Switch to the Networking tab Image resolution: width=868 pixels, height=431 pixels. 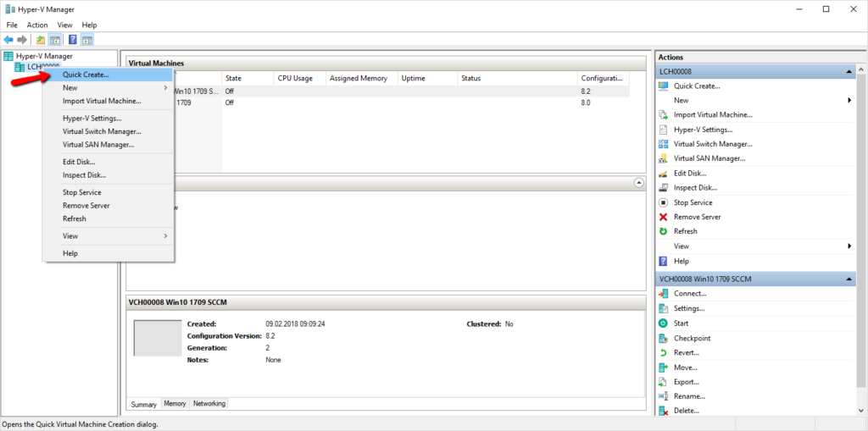tap(209, 404)
